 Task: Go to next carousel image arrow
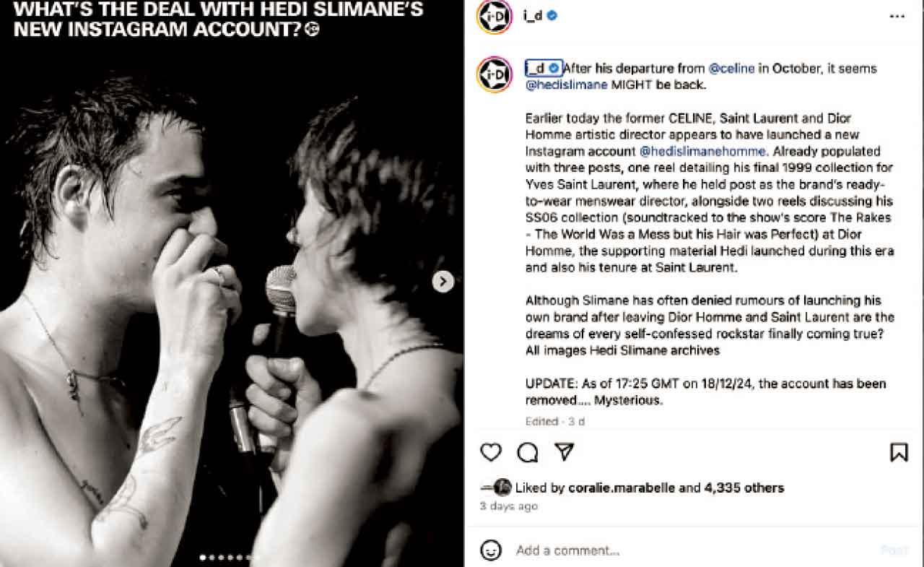(443, 282)
